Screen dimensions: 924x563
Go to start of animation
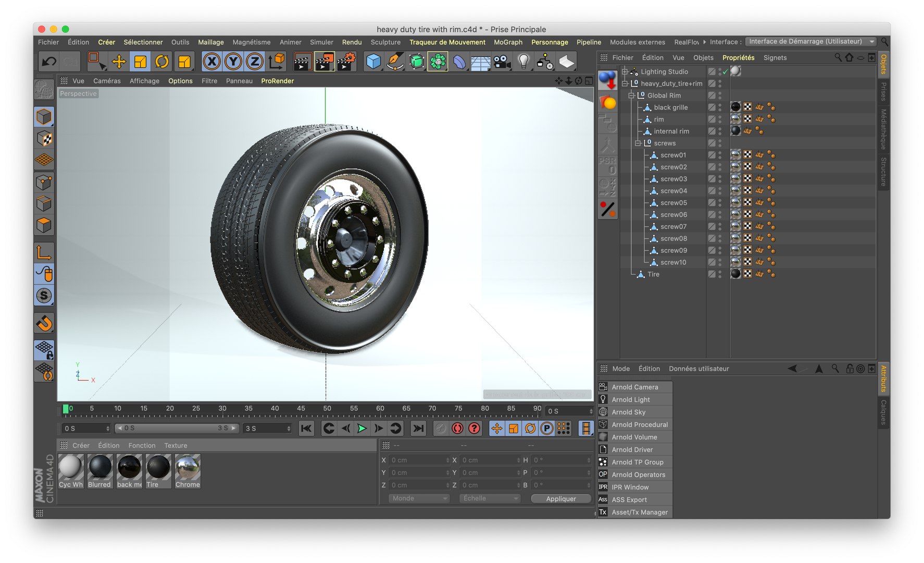point(306,429)
